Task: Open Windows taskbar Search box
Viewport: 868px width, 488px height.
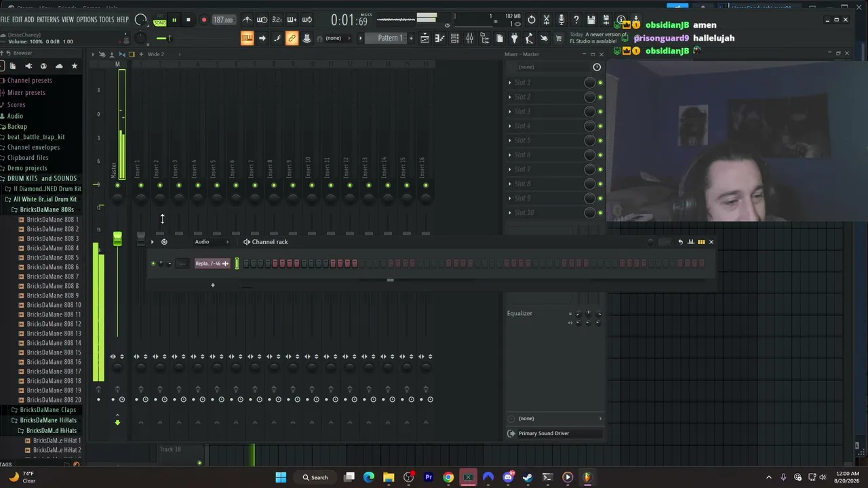Action: coord(316,477)
